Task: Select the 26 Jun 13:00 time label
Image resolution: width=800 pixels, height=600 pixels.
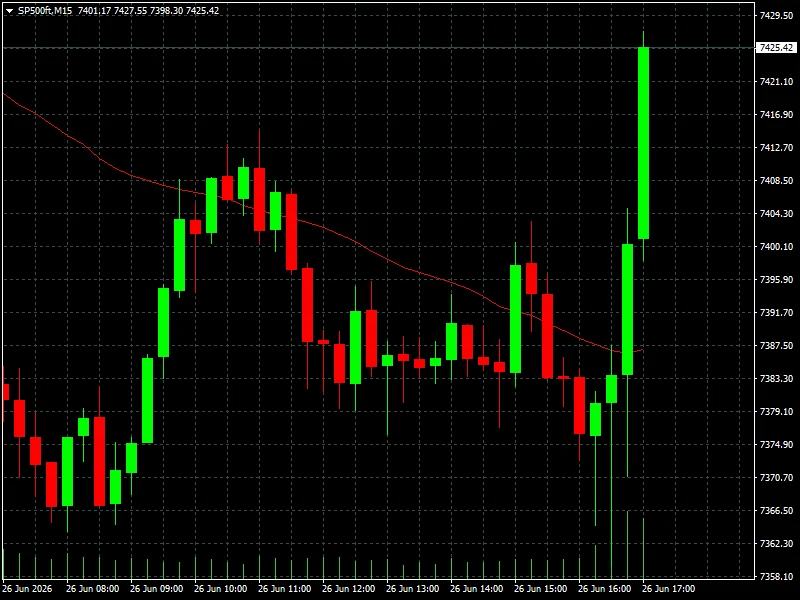Action: tap(413, 589)
